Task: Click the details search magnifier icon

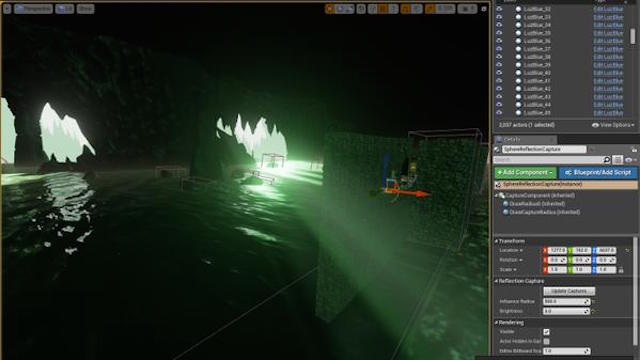Action: [x=607, y=160]
